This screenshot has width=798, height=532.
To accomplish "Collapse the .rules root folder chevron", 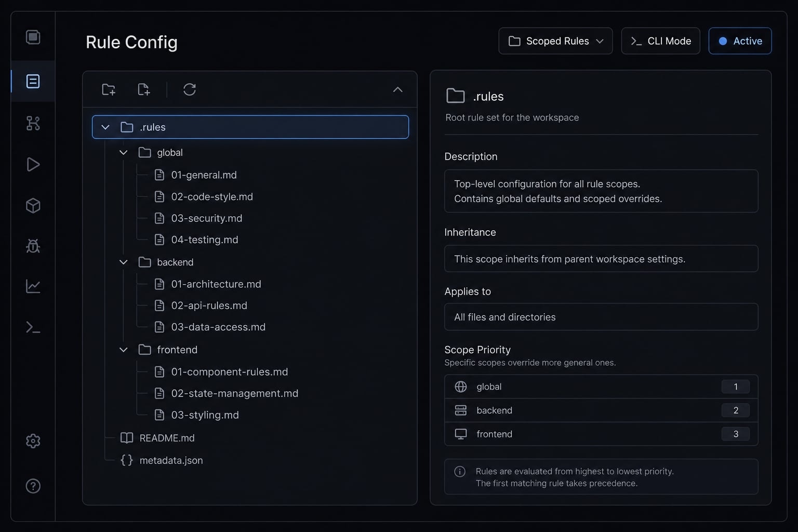I will pyautogui.click(x=105, y=127).
